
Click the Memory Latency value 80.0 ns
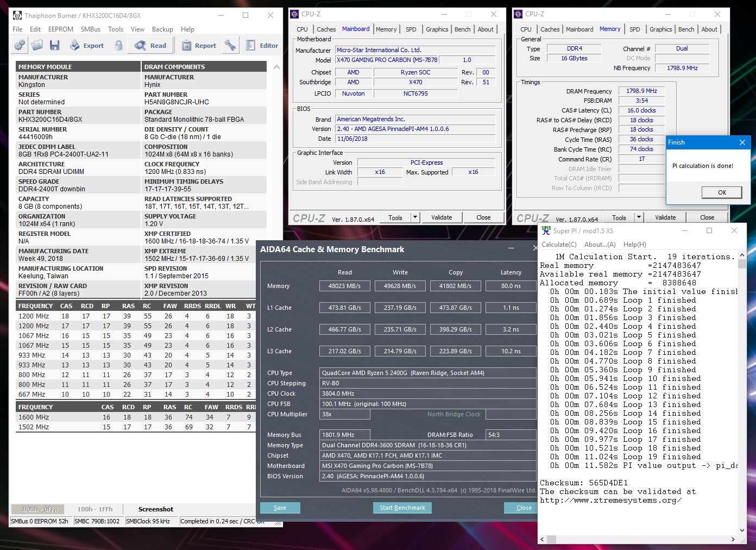(511, 286)
